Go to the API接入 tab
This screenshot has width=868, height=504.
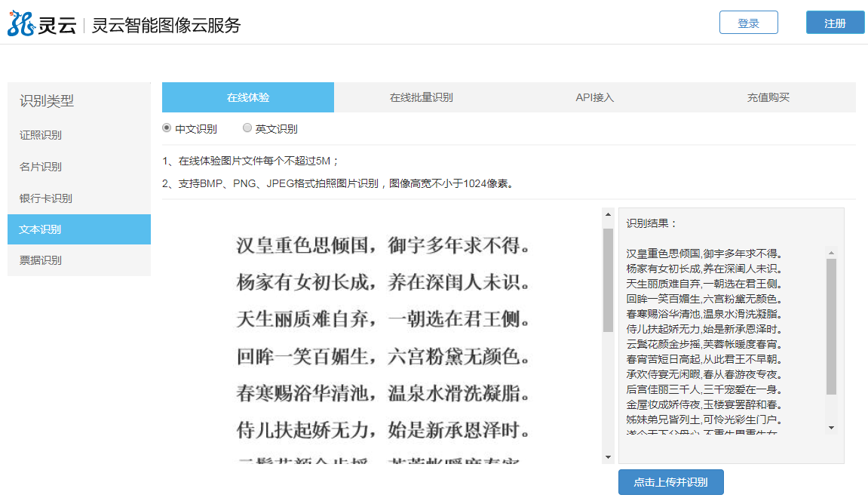click(x=595, y=97)
